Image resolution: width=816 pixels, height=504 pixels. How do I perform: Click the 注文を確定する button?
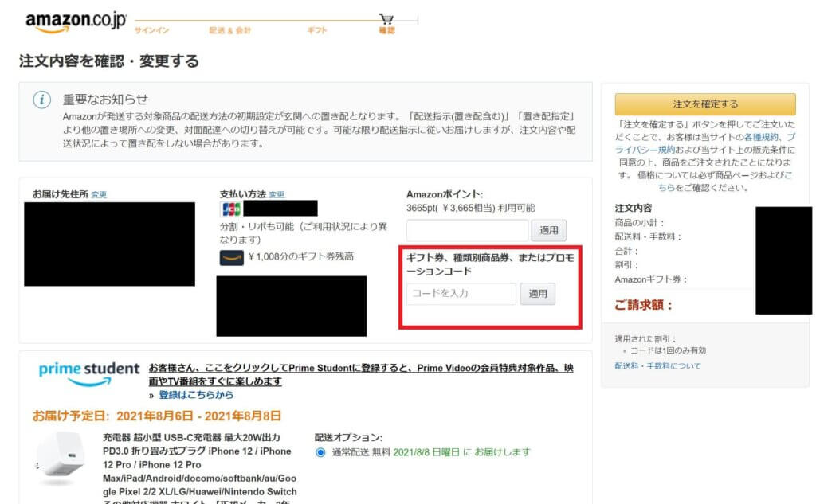point(705,104)
